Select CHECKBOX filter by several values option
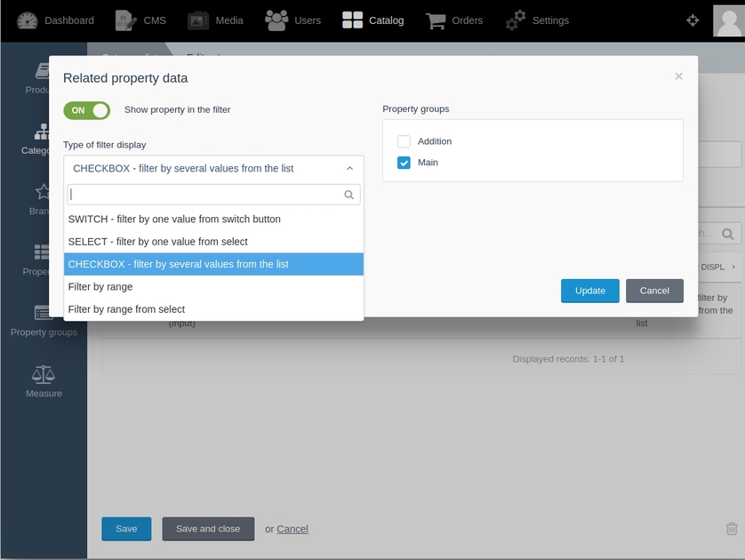 (x=213, y=264)
